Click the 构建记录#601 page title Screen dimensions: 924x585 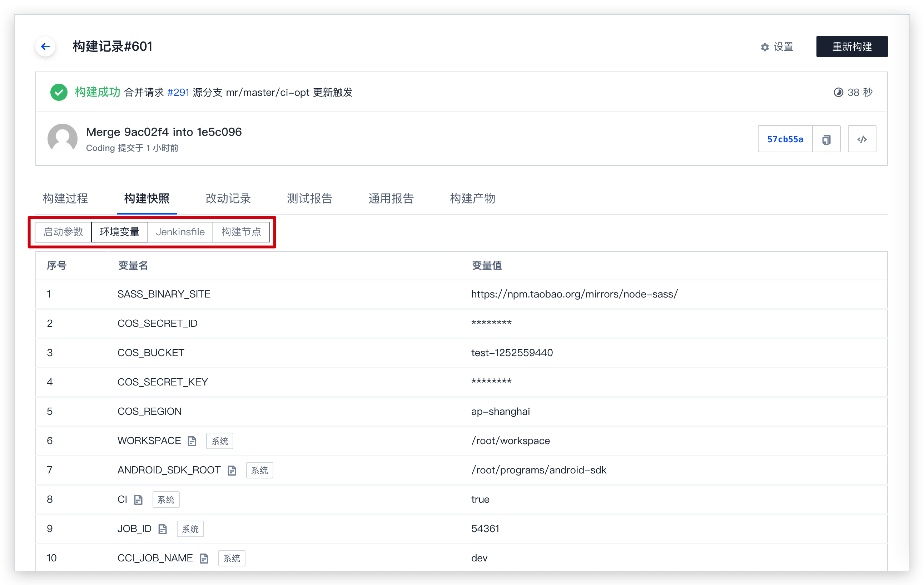113,46
